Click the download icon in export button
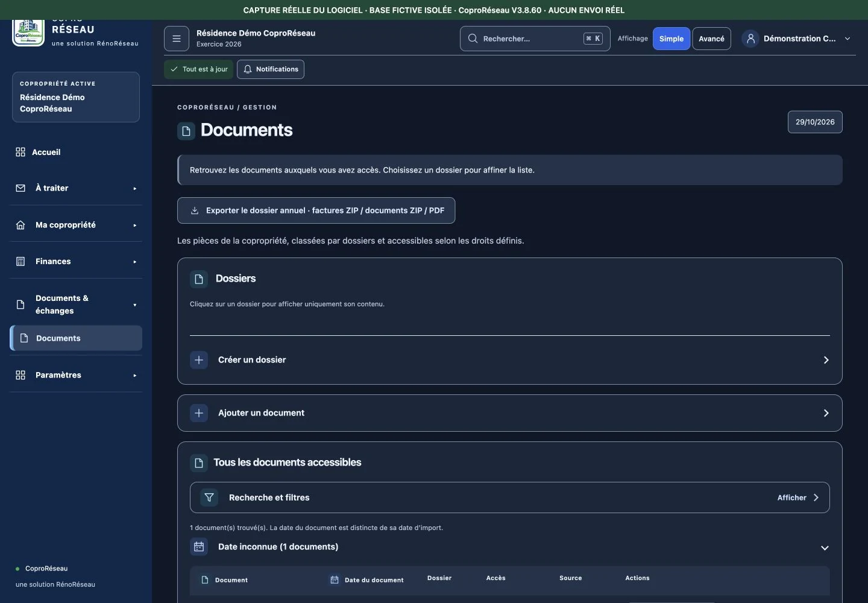 click(x=195, y=210)
